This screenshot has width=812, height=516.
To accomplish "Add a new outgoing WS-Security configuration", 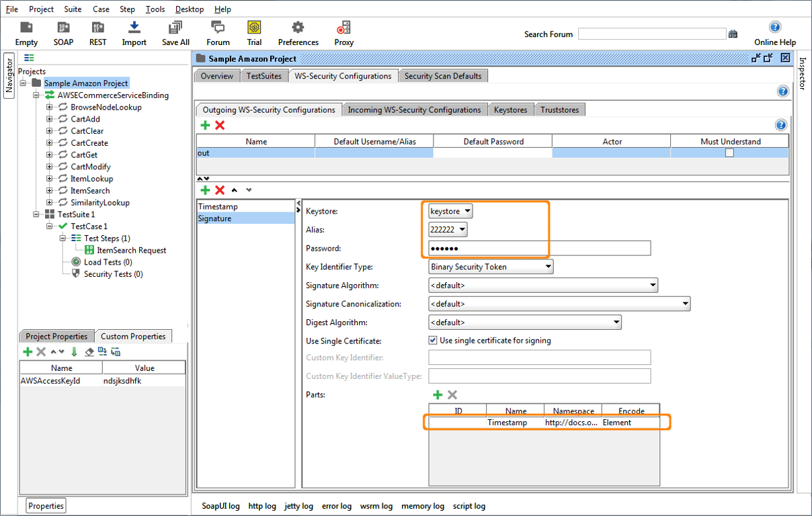I will [206, 125].
